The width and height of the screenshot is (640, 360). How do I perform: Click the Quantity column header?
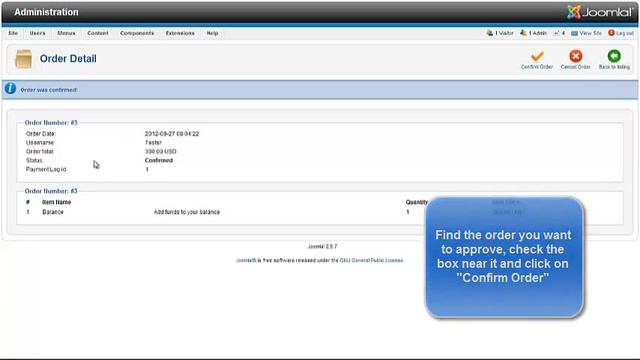point(416,202)
